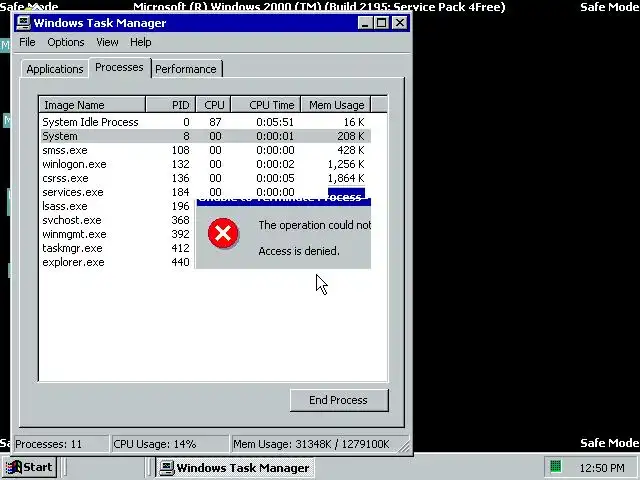640x480 pixels.
Task: Select the Processes tab
Action: 120,67
